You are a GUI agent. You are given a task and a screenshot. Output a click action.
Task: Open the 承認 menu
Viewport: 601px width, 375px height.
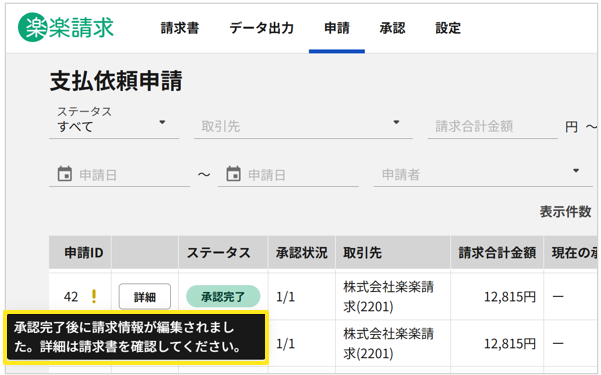tap(392, 28)
